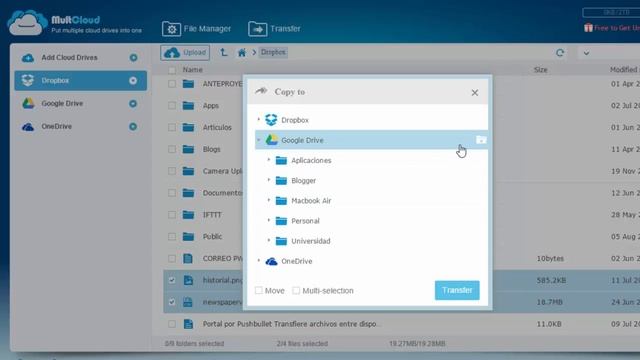Click the Size column header
Image resolution: width=640 pixels, height=360 pixels.
(x=540, y=70)
